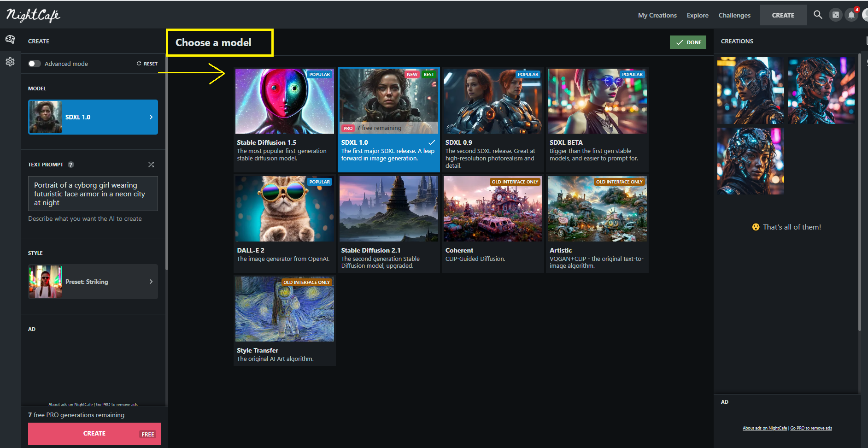Open My Creations in top navigation
868x448 pixels.
point(657,15)
